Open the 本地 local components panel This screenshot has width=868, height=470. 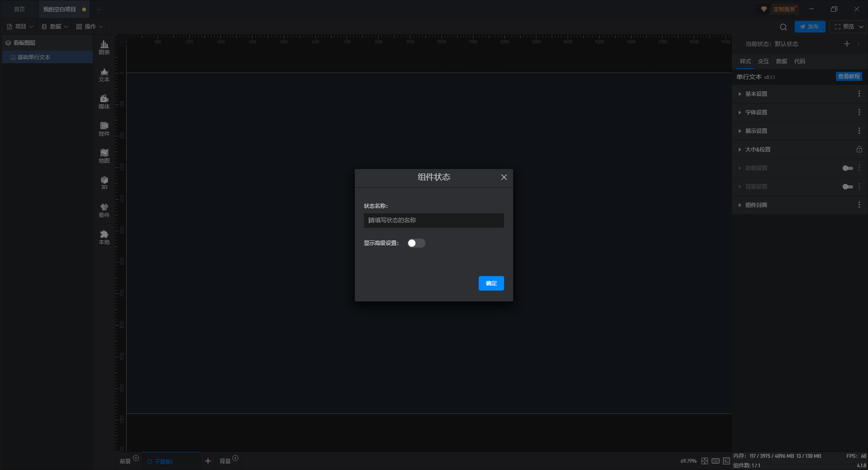104,237
